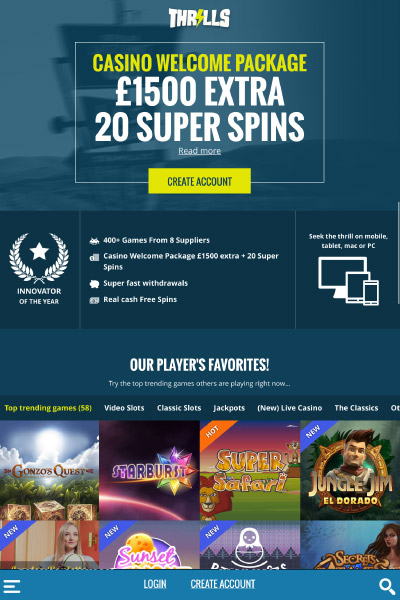Click LOGIN in the bottom bar
400x600 pixels.
tap(155, 584)
